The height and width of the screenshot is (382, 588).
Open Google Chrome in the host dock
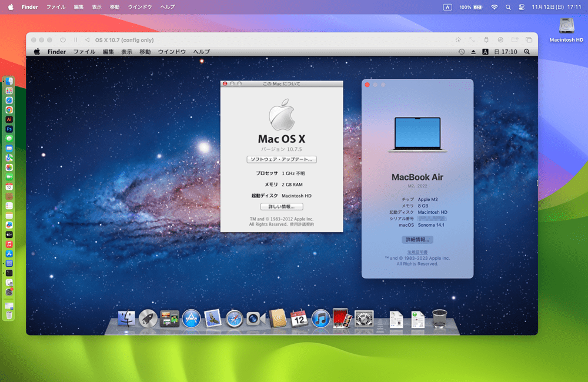click(9, 110)
